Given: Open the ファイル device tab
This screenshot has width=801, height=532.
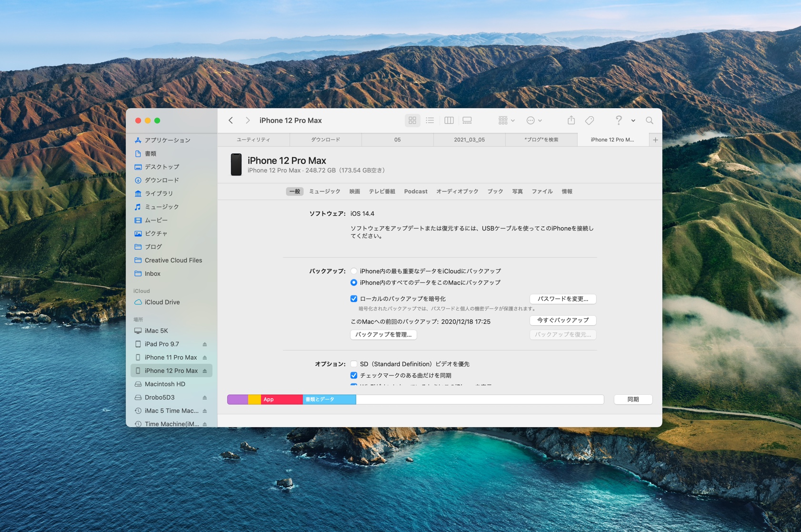Looking at the screenshot, I should 542,191.
